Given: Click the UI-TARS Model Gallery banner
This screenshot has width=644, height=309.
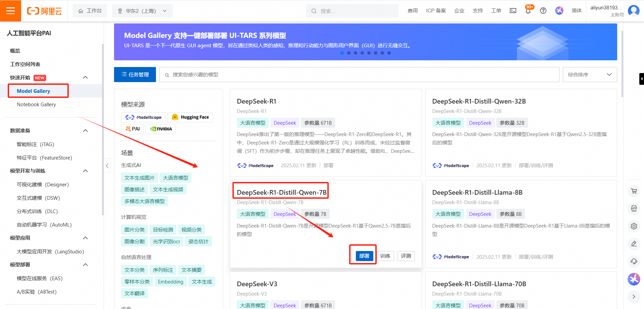Looking at the screenshot, I should tap(365, 42).
